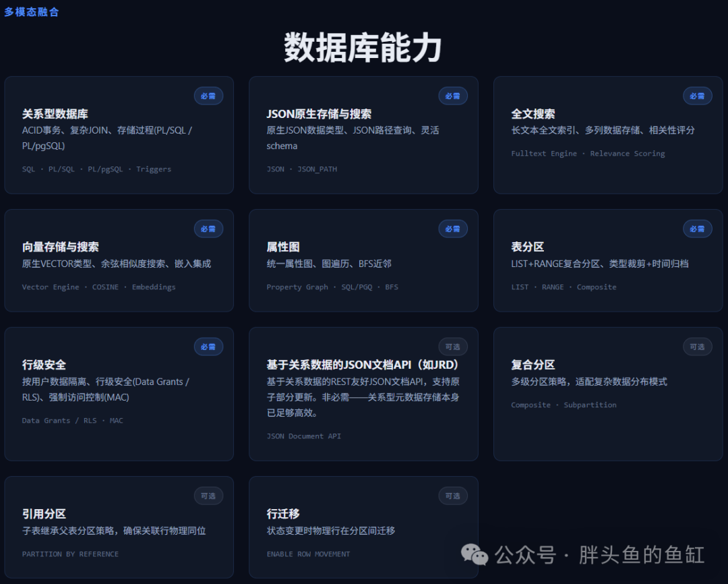Screen dimensions: 728x584
Task: Click the description "子表继承父表分区策略，确保关联行物理同位"
Action: pos(114,531)
